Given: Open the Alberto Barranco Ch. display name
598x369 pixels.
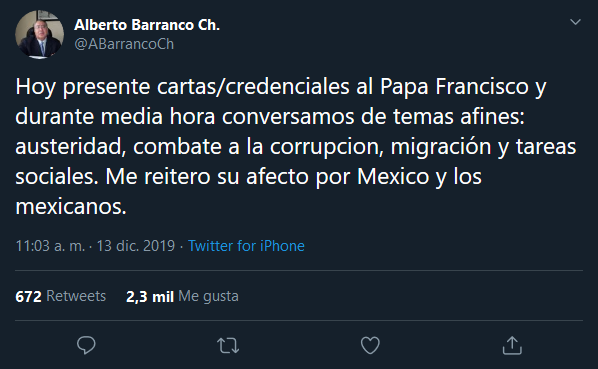Looking at the screenshot, I should coord(147,25).
